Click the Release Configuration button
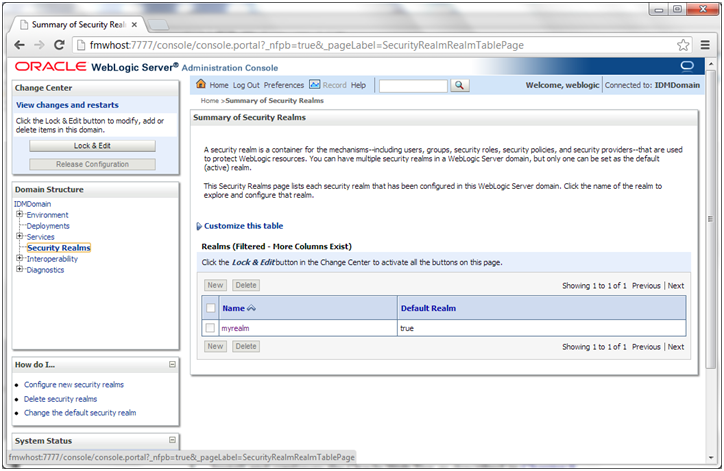Viewport: 724px width, 471px height. coord(92,164)
